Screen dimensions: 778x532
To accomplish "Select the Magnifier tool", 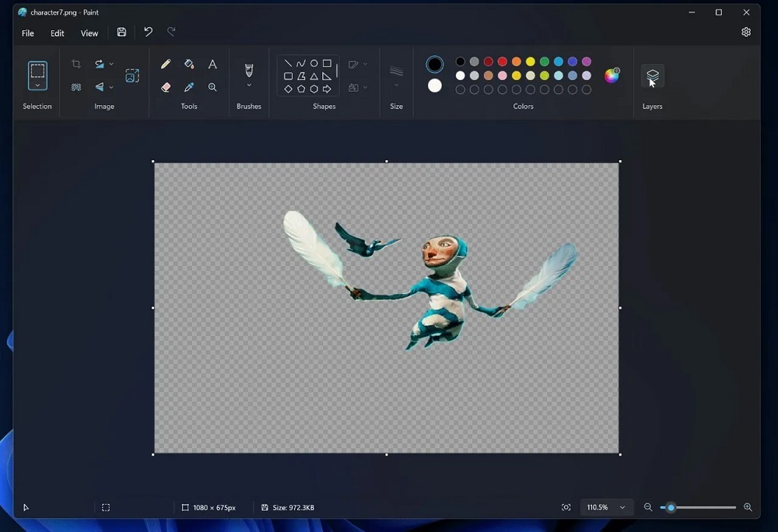I will [212, 88].
